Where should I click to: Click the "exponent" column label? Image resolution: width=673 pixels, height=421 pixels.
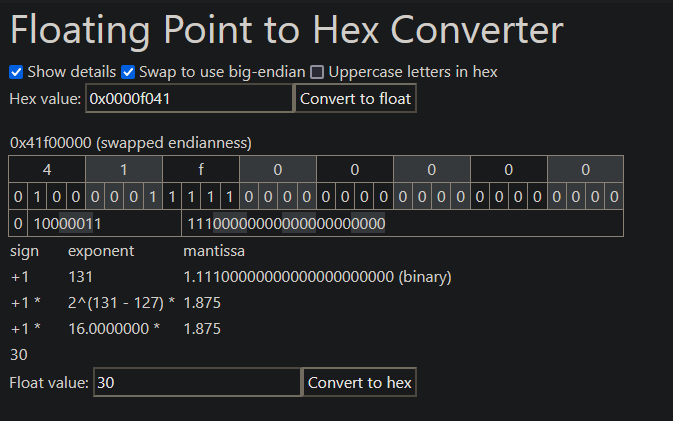100,250
